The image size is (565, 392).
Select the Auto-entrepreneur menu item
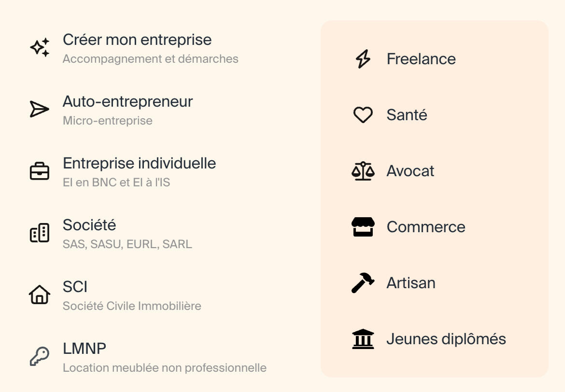[x=127, y=102]
